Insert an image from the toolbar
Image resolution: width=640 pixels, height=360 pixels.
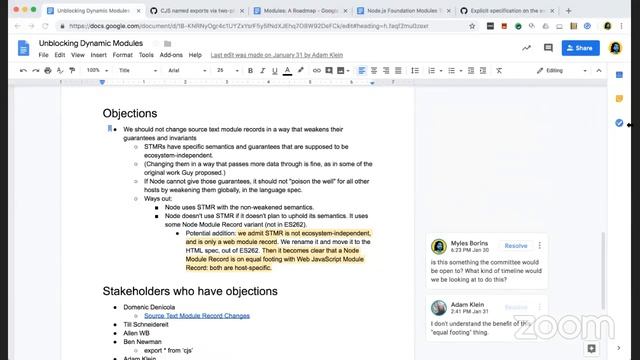click(x=341, y=71)
